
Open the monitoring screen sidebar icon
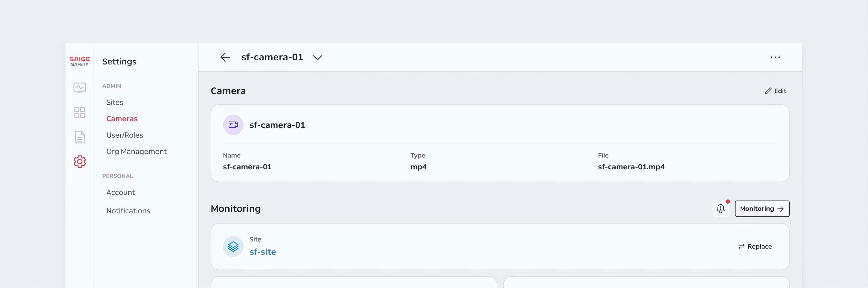80,88
